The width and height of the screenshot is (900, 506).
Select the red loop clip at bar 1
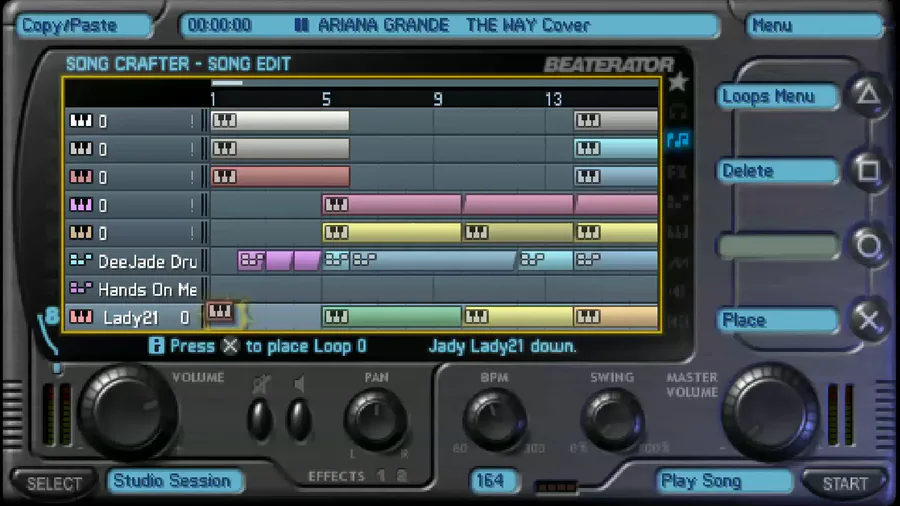[280, 176]
